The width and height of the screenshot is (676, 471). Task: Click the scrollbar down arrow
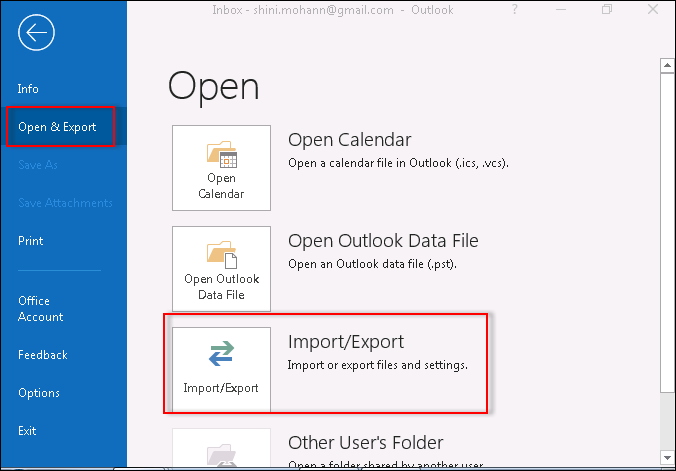pos(667,457)
